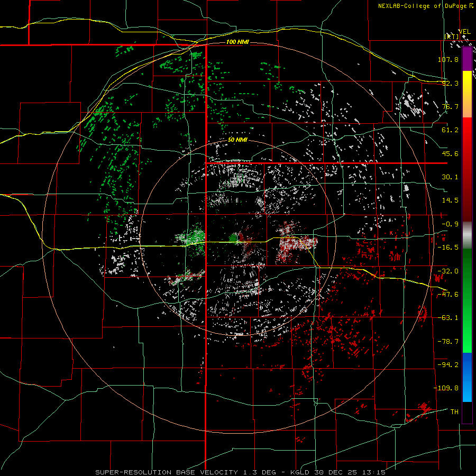
Task: Click the -63.1 scale value
Action: tap(448, 318)
